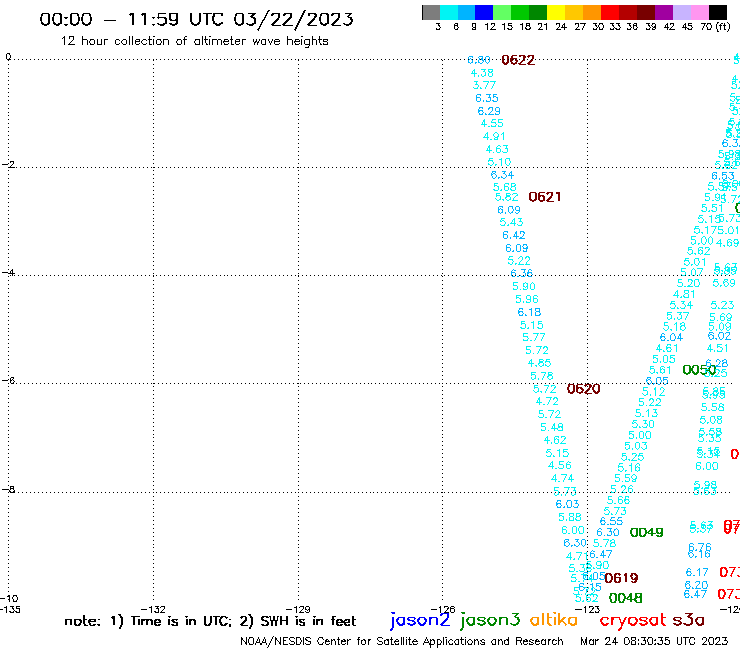The width and height of the screenshot is (740, 650).
Task: Select the -129 longitude axis label
Action: point(298,609)
